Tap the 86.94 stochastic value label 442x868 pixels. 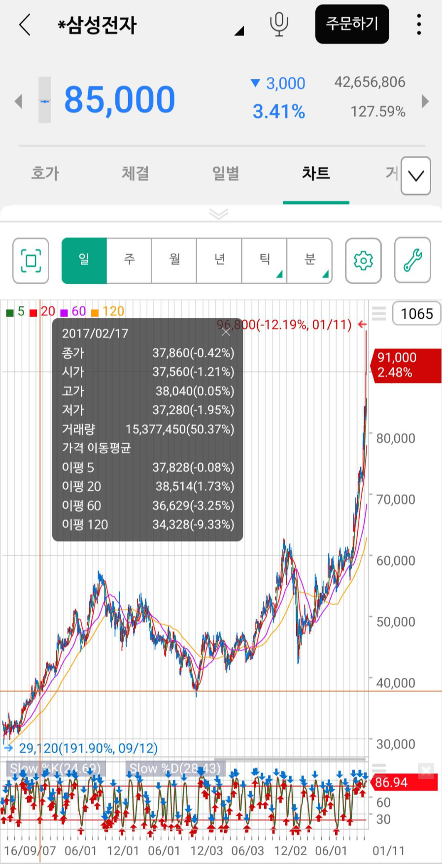click(405, 782)
